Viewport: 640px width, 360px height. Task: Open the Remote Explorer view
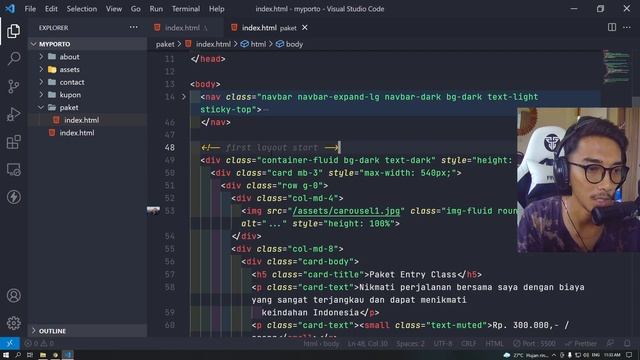(x=13, y=169)
